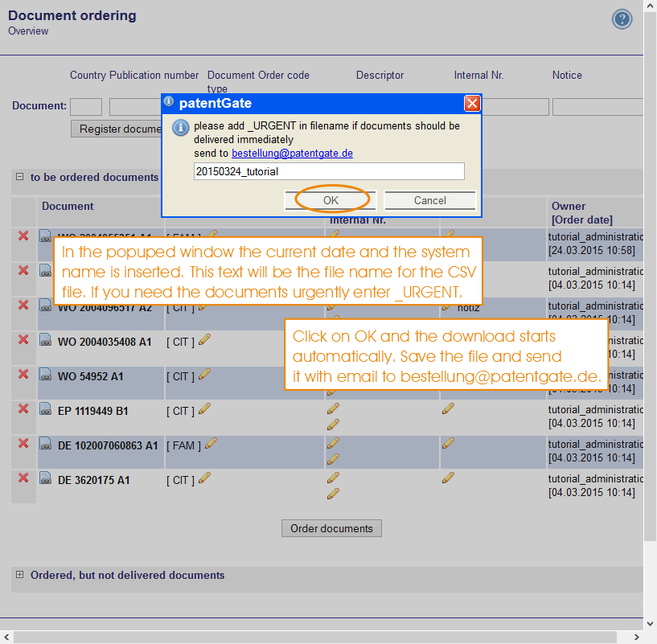Image resolution: width=657 pixels, height=644 pixels.
Task: Remove WO 54952 A1 with its red X
Action: click(23, 374)
